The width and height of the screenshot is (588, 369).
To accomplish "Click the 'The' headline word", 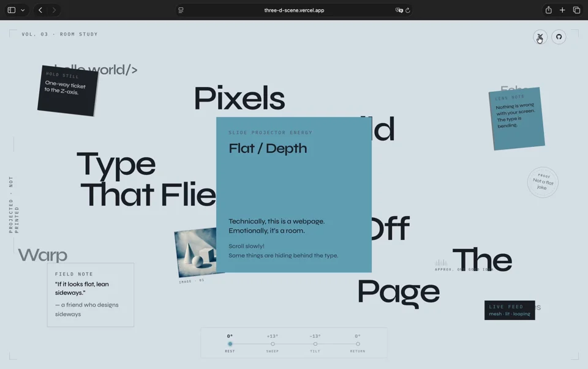I will pos(482,259).
